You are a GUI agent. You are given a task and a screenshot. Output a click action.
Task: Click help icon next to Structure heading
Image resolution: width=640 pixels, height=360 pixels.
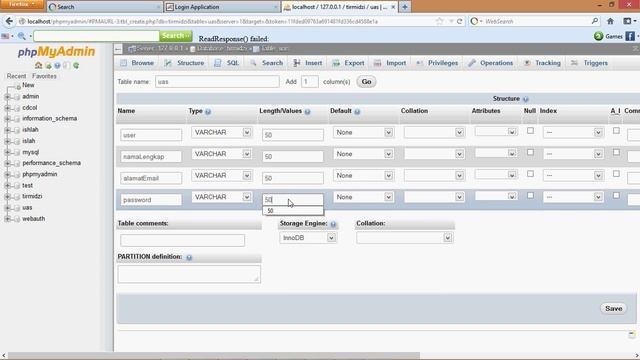coord(526,99)
